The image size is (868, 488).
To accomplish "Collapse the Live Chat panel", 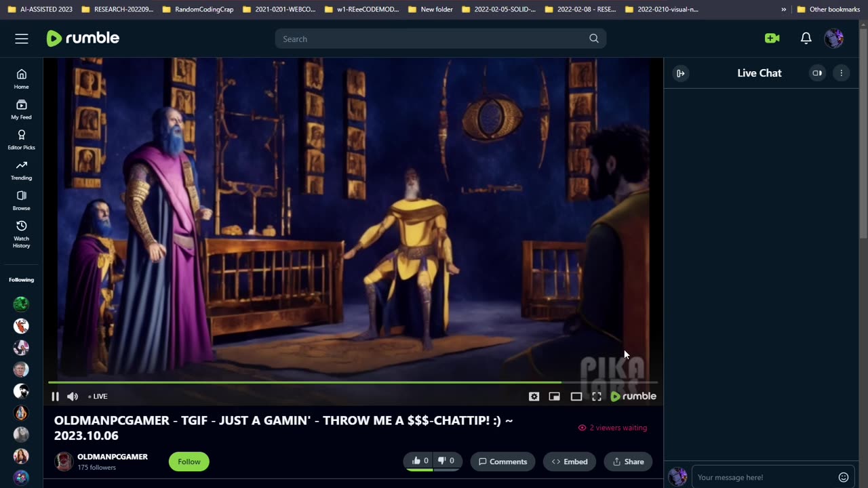I will click(x=681, y=73).
